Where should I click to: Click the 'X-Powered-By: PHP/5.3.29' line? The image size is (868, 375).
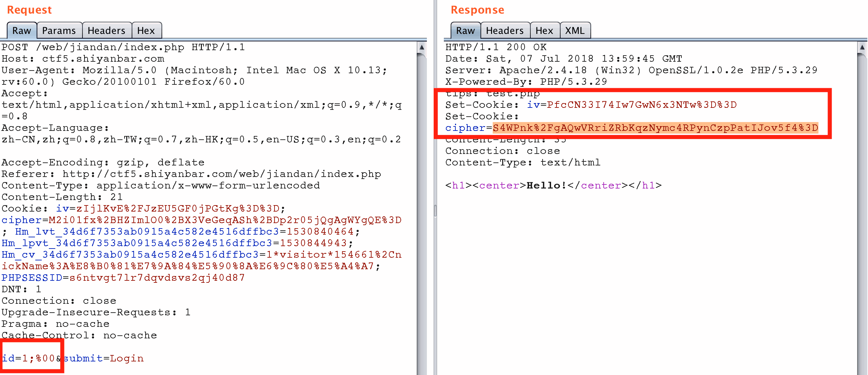tap(526, 82)
